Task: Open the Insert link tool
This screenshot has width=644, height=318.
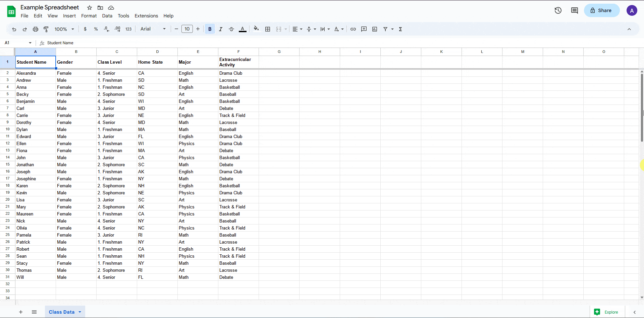Action: [353, 29]
